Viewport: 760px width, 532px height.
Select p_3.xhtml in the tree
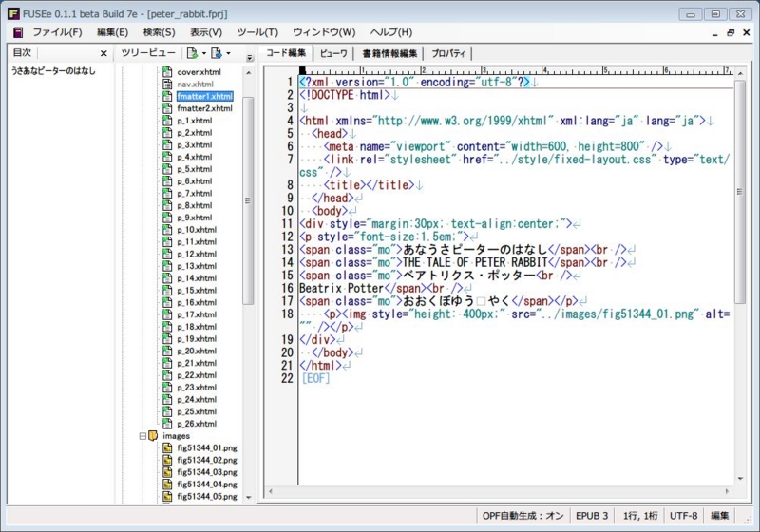(195, 144)
